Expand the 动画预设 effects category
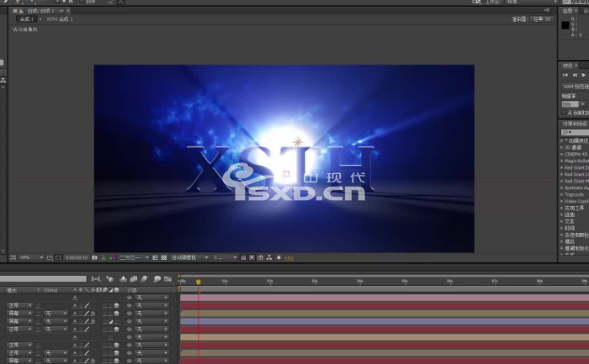The height and width of the screenshot is (364, 589). [562, 140]
